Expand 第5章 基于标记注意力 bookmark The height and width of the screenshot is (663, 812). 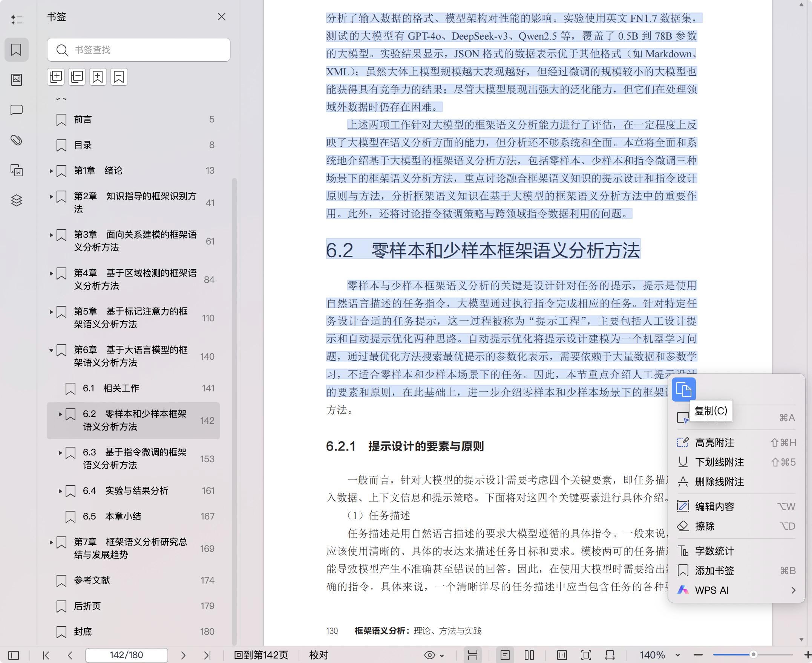51,312
